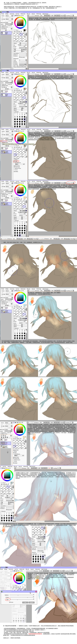The width and height of the screenshot is (77, 644).
Task: Adjust Hardness slider in pencil sketch screenshot
Action: [23, 62]
